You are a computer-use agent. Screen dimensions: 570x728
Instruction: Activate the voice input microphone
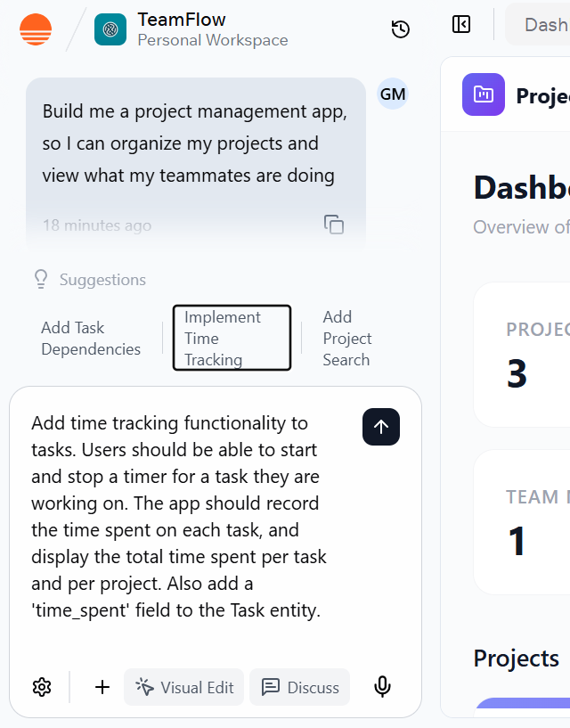(x=382, y=687)
